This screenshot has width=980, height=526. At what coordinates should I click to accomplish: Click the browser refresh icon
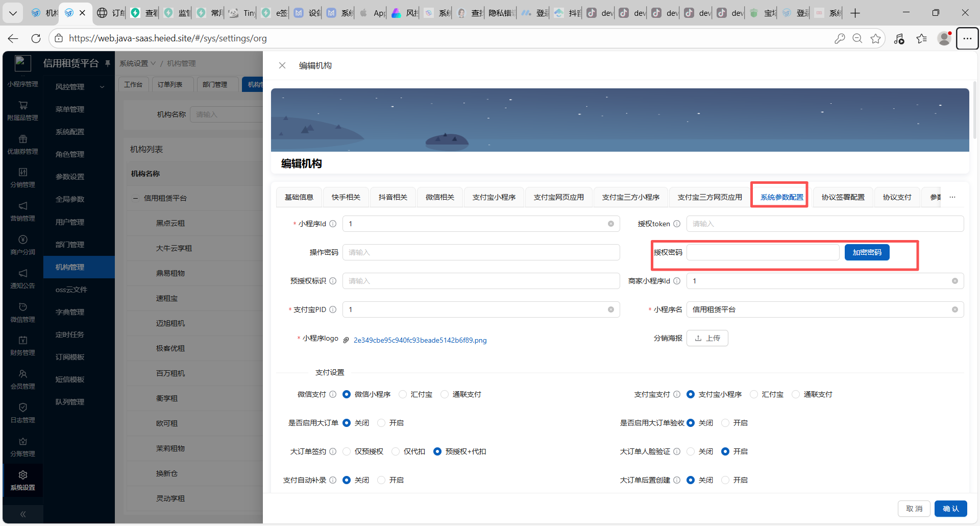pos(36,38)
